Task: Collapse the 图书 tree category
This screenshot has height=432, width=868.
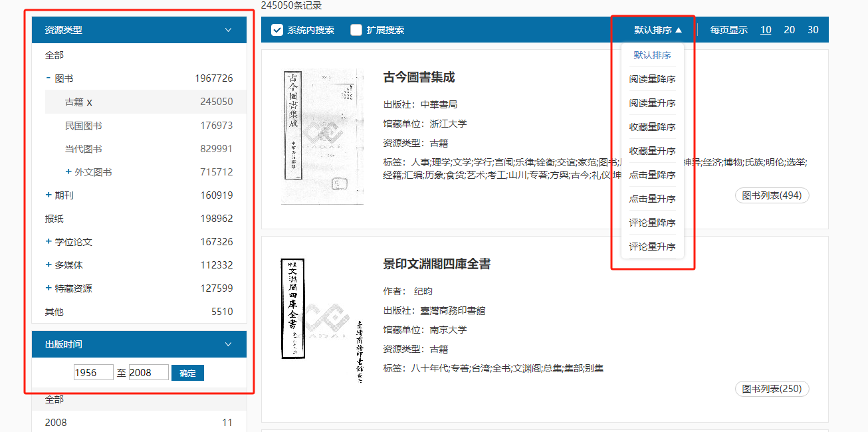Action: tap(49, 78)
